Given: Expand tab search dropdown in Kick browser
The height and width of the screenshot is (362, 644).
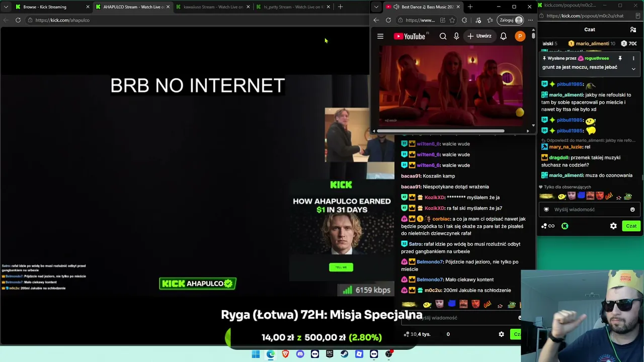Looking at the screenshot, I should [x=6, y=7].
